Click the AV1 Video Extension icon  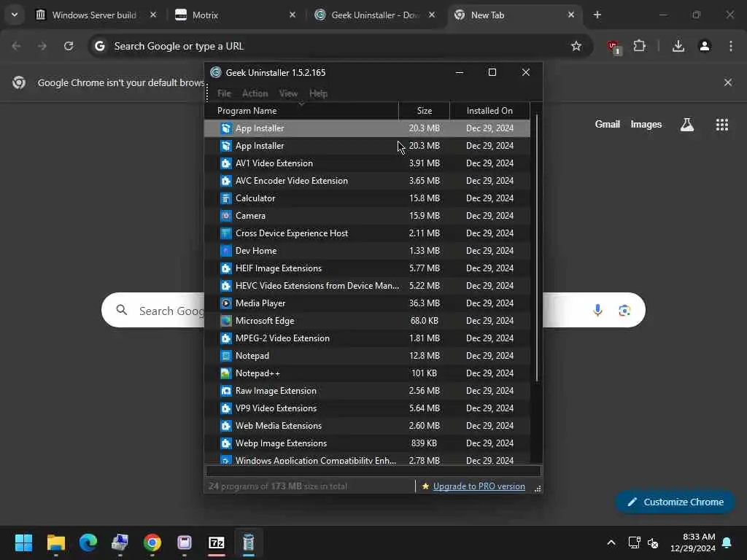tap(226, 163)
